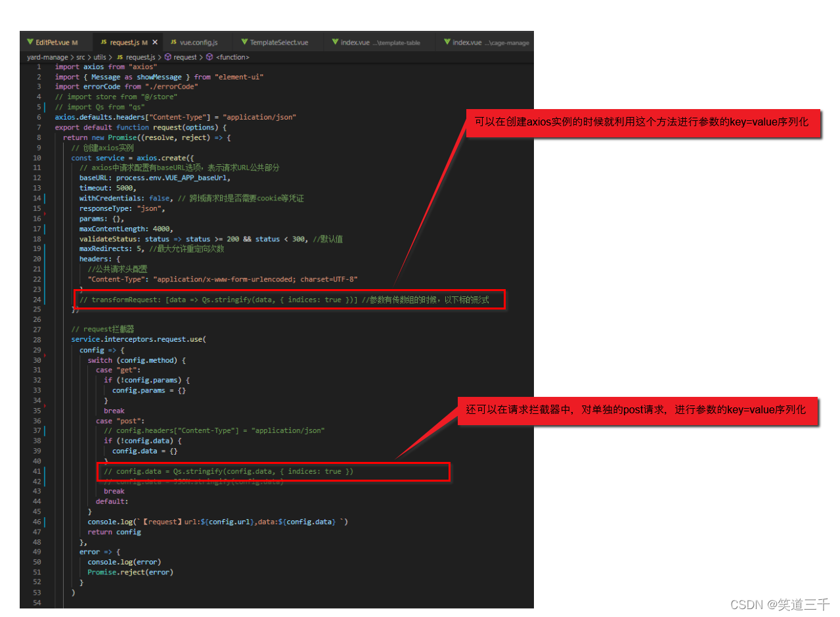The width and height of the screenshot is (840, 617).
Task: Click the 'config => {' line
Action: click(102, 350)
